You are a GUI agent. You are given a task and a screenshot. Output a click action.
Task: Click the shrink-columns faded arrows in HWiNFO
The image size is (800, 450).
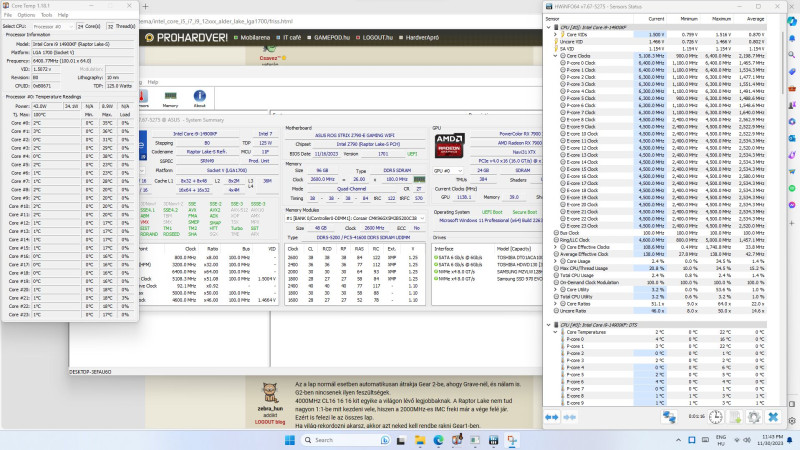coord(569,417)
